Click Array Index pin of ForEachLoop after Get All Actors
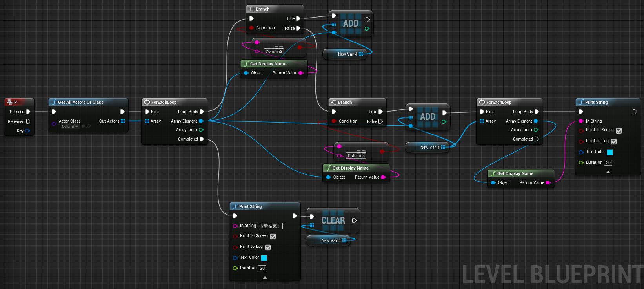Viewport: 644px width, 289px height. pyautogui.click(x=201, y=130)
